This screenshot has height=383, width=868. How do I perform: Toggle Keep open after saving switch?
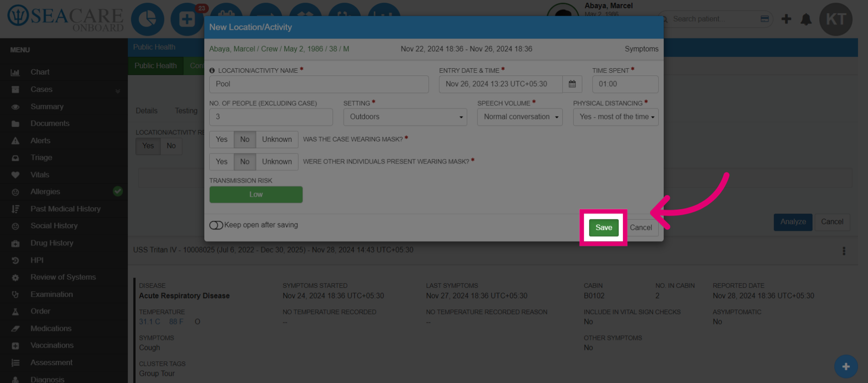point(216,225)
